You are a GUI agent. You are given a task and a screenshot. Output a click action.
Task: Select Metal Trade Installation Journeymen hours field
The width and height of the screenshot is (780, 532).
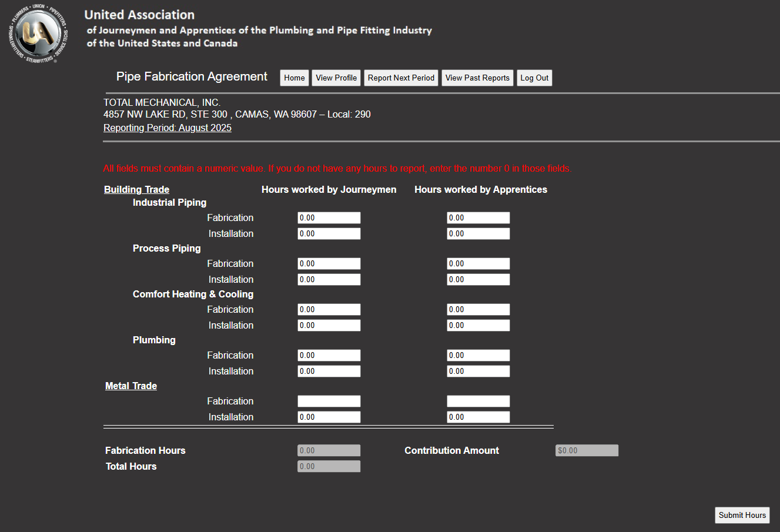click(x=329, y=417)
